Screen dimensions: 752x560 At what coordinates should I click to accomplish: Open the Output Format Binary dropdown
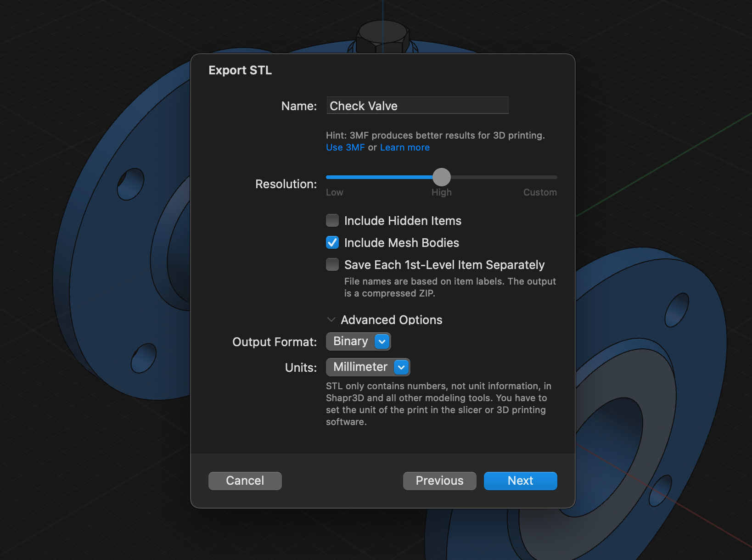pos(359,342)
